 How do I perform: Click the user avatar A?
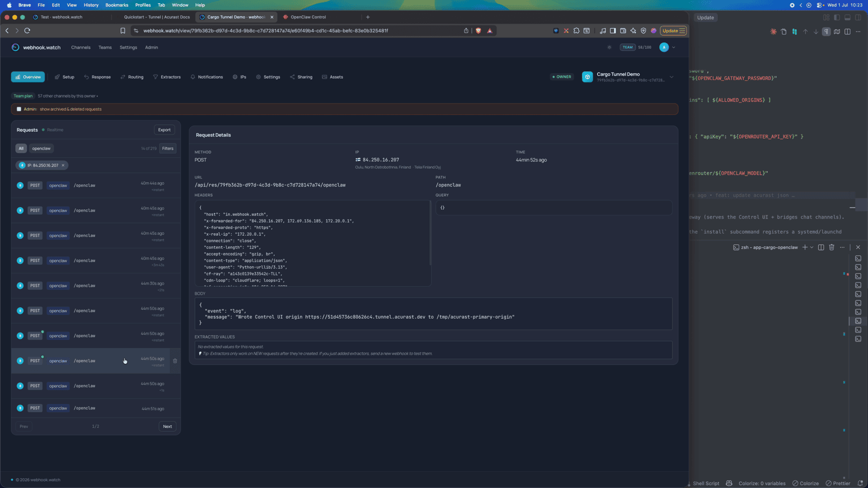coord(664,47)
